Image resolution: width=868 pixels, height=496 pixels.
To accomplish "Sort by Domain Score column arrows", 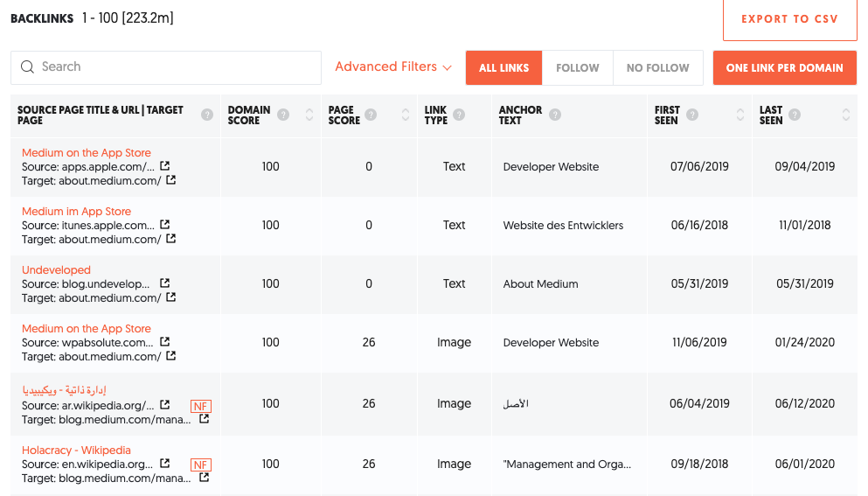I will click(x=309, y=115).
